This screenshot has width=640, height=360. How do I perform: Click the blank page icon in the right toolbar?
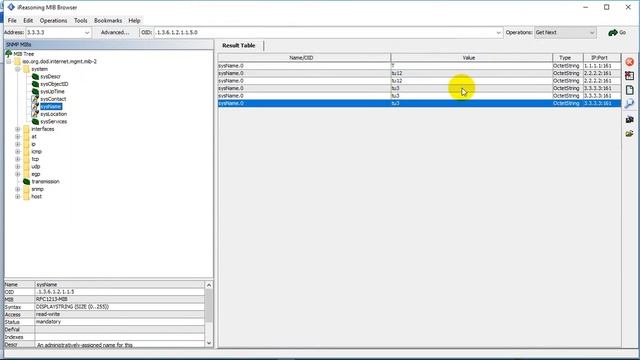tap(629, 90)
